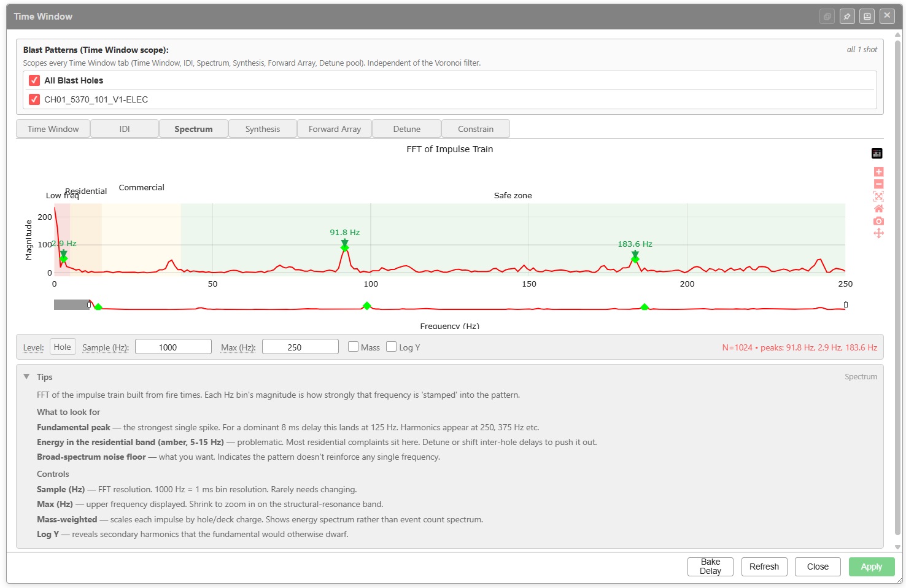Click the Level Hole selector
906x588 pixels.
tap(63, 347)
